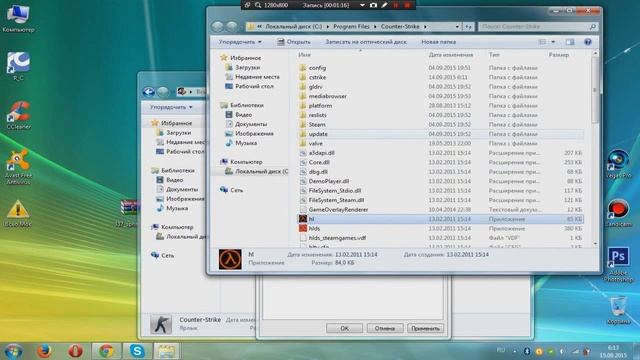Show hidden tray icons arrow
This screenshot has width=640, height=360.
pyautogui.click(x=515, y=351)
